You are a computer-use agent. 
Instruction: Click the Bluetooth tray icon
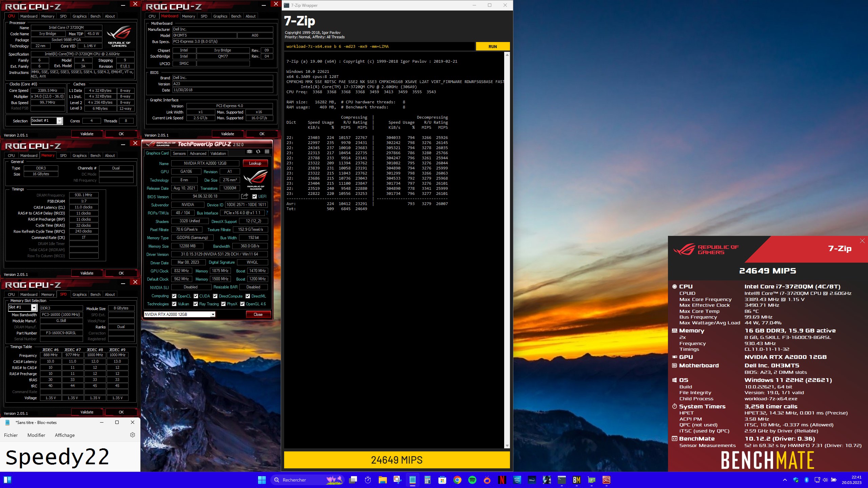tap(806, 480)
